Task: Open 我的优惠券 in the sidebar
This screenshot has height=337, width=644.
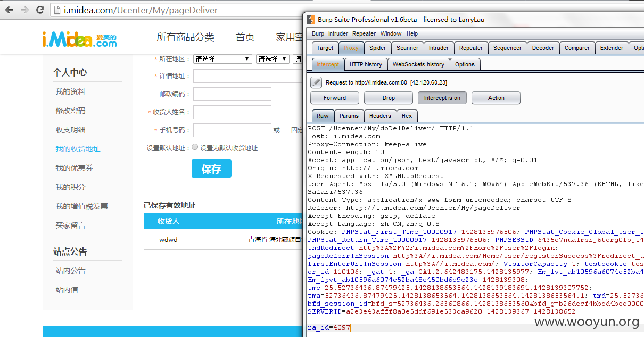Action: [74, 168]
